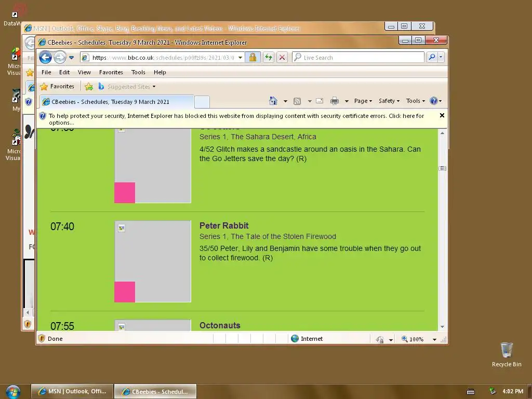Click the 100% zoom level button
532x399 pixels.
tap(413, 339)
